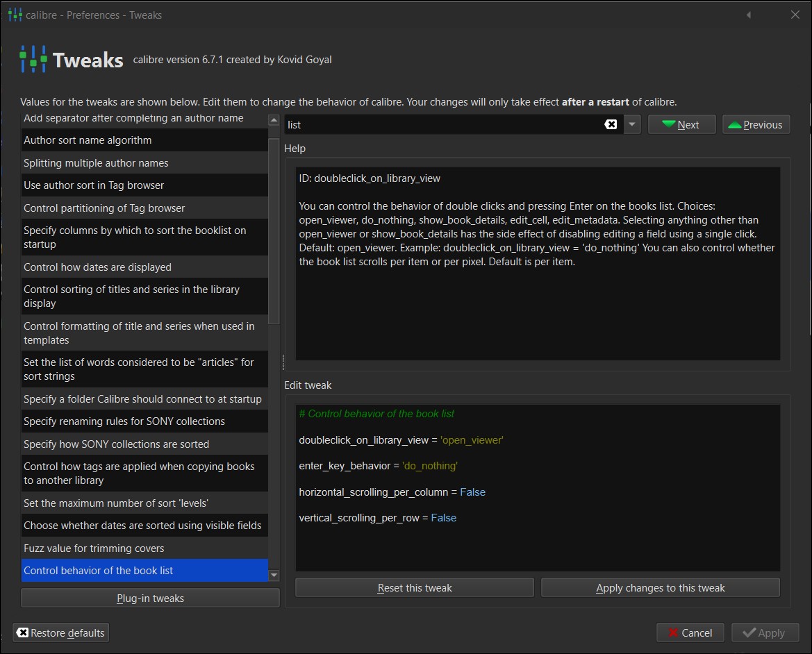
Task: Click the tweaks list scroll down arrow
Action: coord(274,575)
